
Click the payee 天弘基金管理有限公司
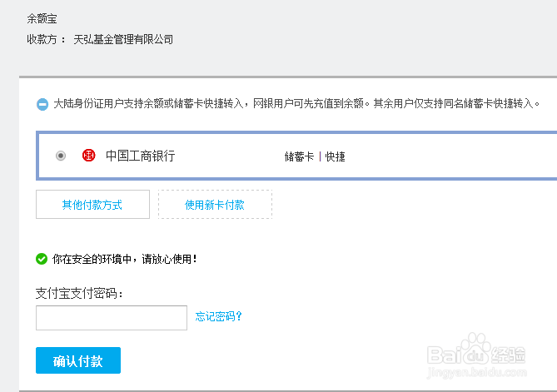(x=123, y=39)
